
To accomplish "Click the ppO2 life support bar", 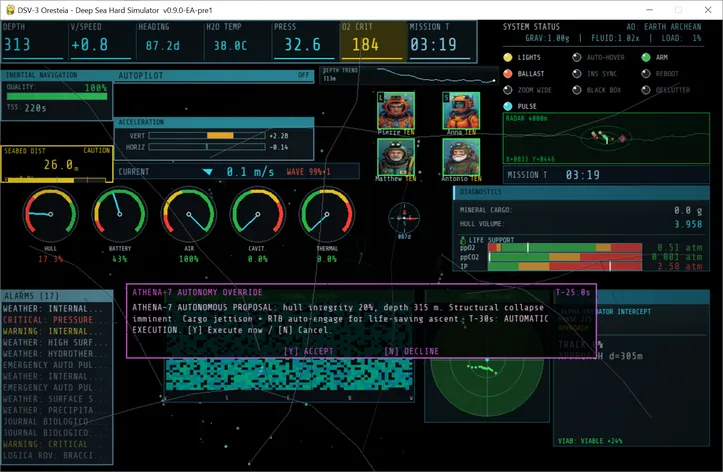I will pyautogui.click(x=565, y=248).
